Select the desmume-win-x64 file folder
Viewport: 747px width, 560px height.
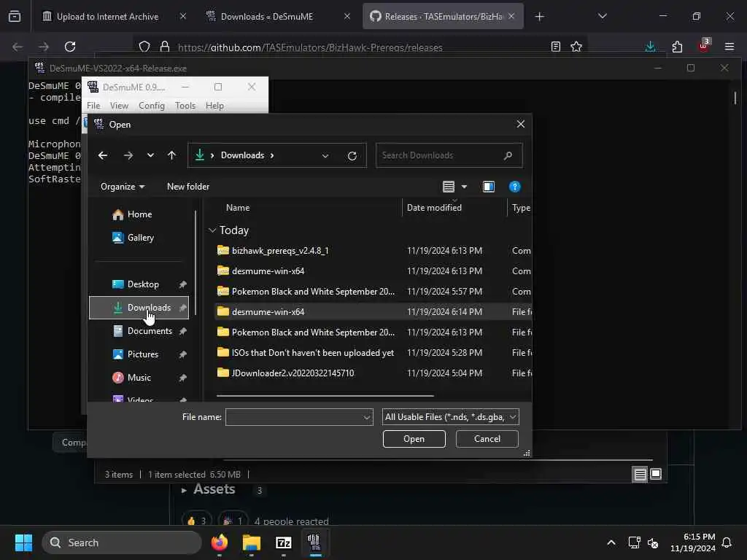(371, 312)
